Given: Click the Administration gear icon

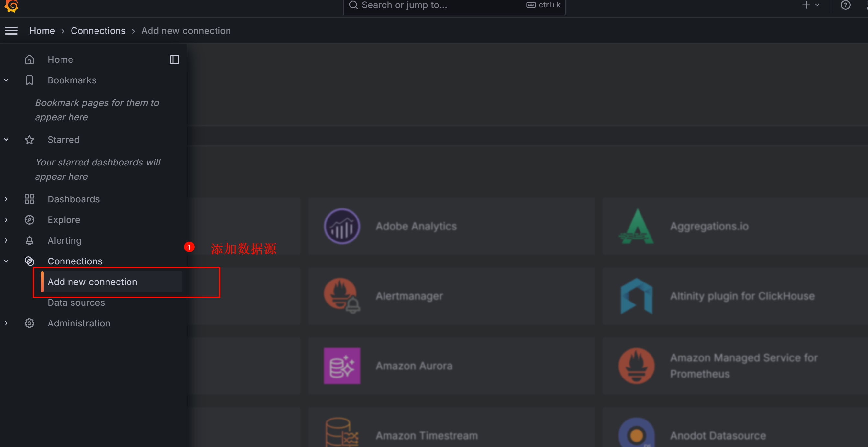Looking at the screenshot, I should pyautogui.click(x=29, y=323).
